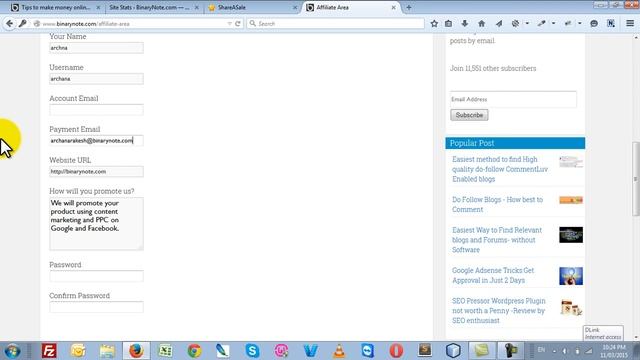Click the Subscribe button
The image size is (640, 360).
click(469, 115)
